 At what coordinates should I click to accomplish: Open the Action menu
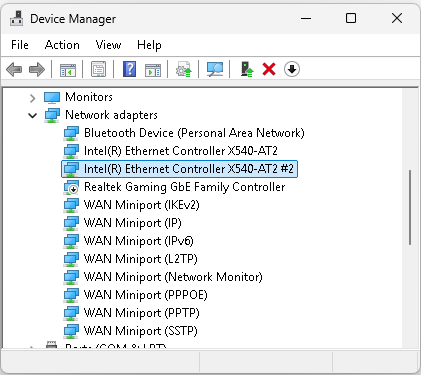[62, 45]
